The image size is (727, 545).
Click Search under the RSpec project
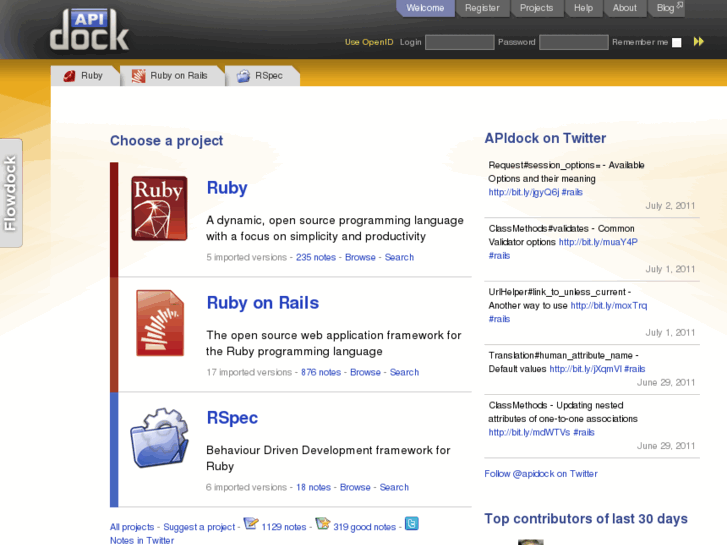(394, 487)
